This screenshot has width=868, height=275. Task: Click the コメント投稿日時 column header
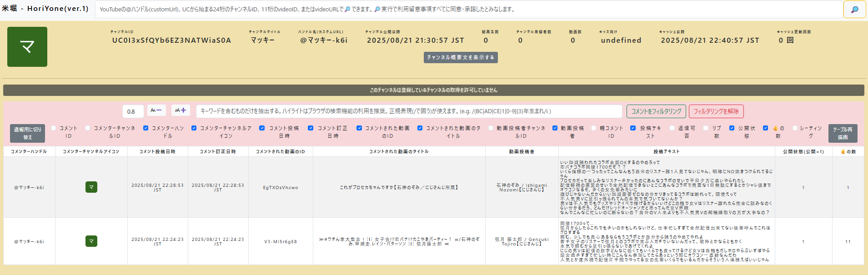pos(157,151)
